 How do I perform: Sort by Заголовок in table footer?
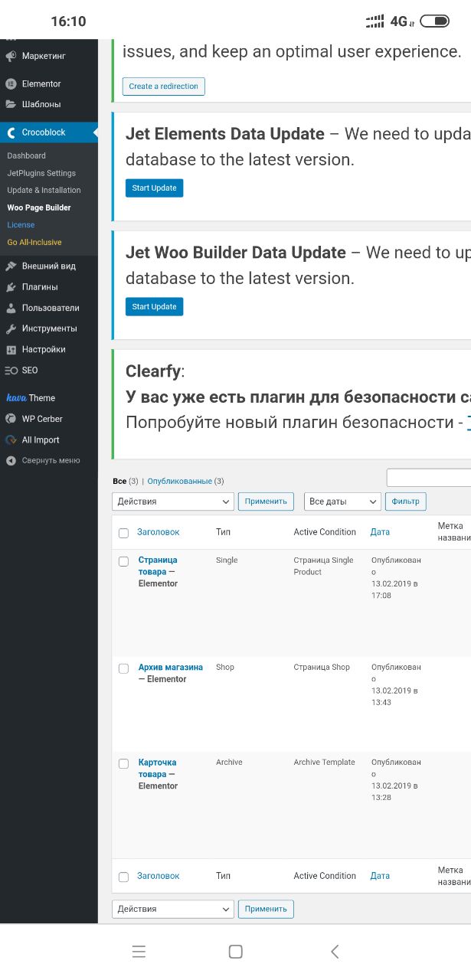point(159,876)
